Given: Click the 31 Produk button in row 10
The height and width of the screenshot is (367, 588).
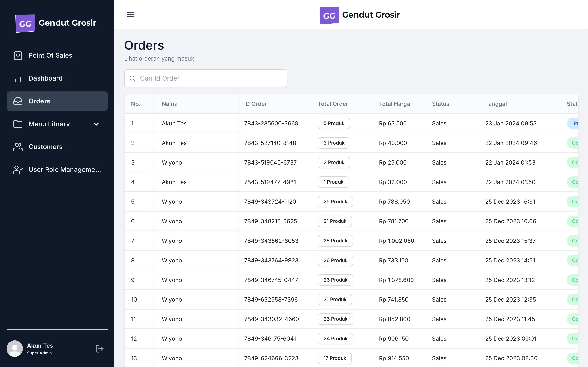Looking at the screenshot, I should coord(335,300).
